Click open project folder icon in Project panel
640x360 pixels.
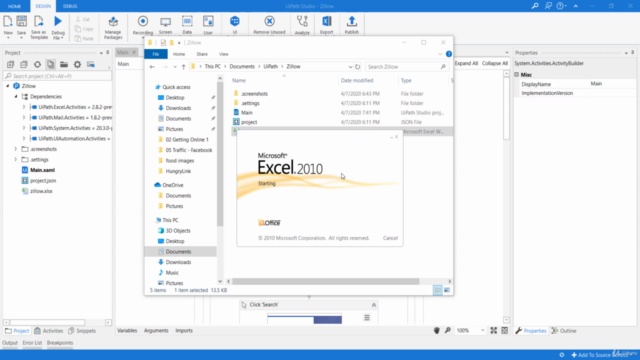tap(64, 64)
